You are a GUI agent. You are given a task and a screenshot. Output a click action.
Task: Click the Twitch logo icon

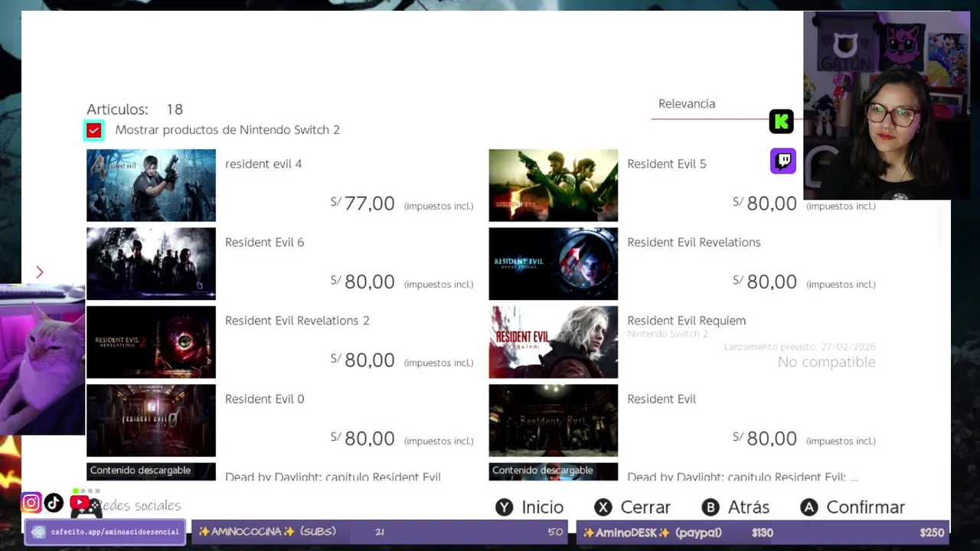click(782, 161)
